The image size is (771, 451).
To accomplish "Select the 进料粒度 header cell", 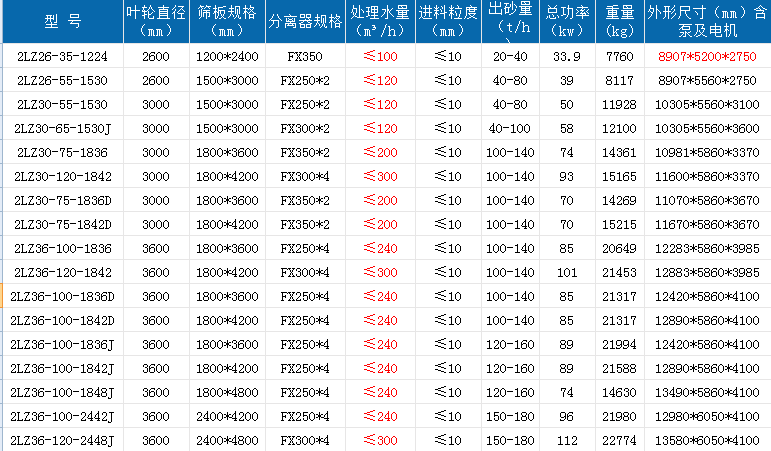I will click(x=448, y=21).
